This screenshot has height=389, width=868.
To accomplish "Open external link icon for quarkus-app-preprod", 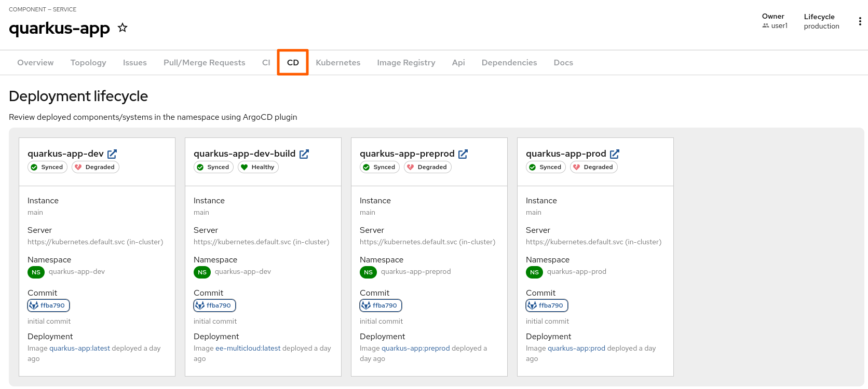I will (463, 154).
